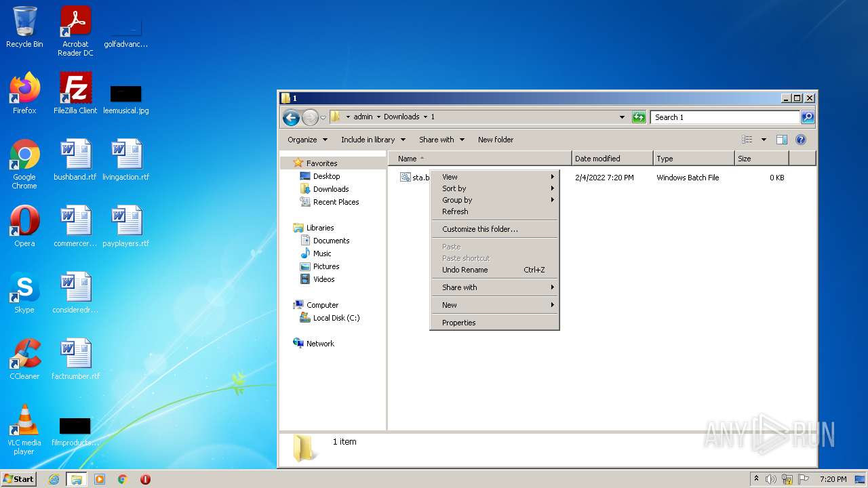Click the change view icon
Image resolution: width=868 pixels, height=488 pixels.
pyautogui.click(x=747, y=140)
